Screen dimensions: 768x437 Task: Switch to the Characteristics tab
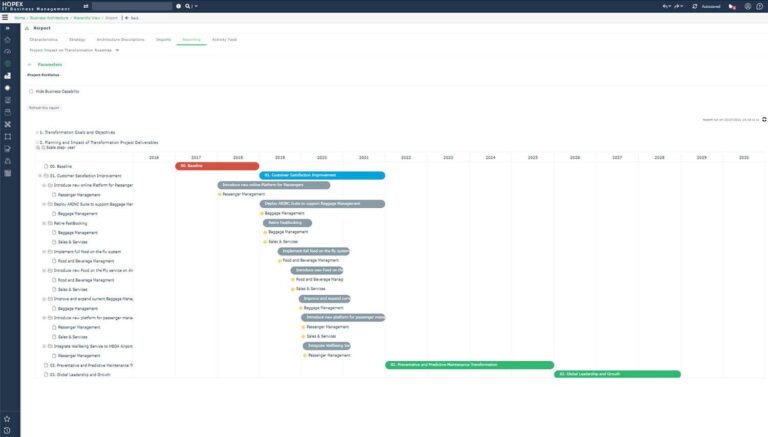coord(46,39)
